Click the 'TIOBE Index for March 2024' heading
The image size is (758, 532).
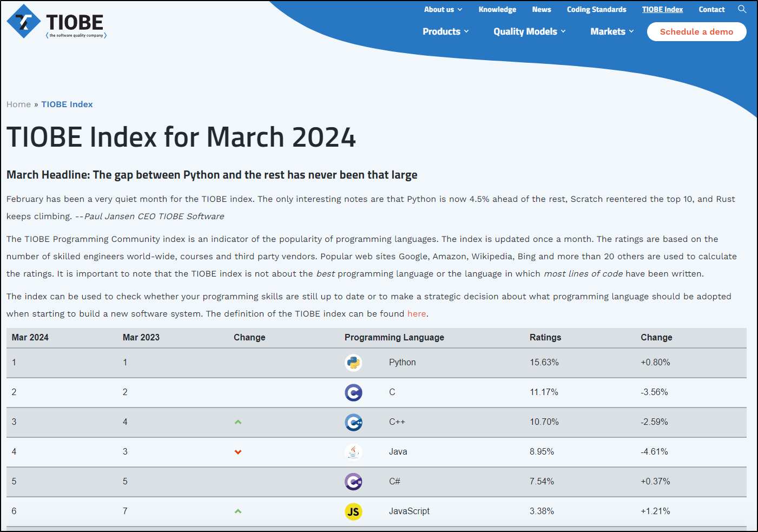181,137
